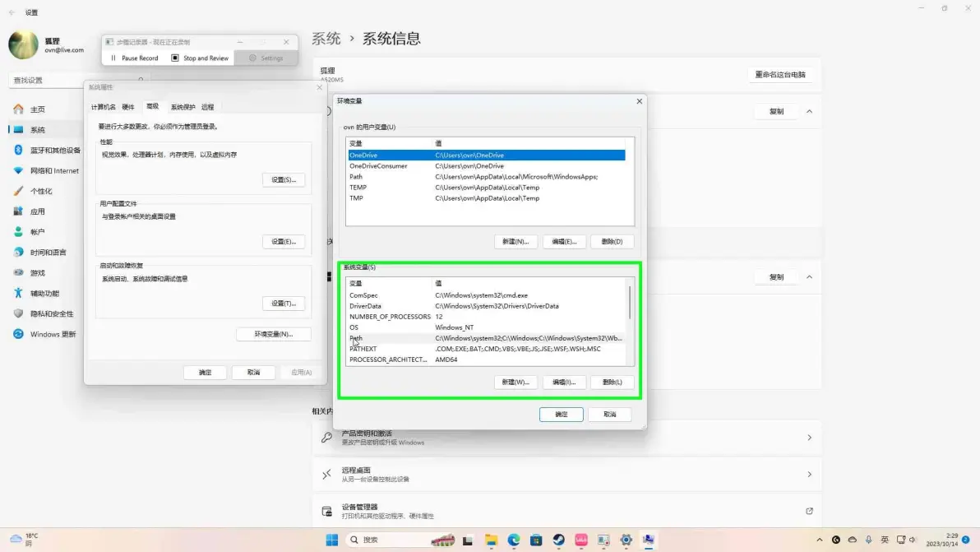980x552 pixels.
Task: Open 主页 in the Settings sidebar
Action: 38,109
